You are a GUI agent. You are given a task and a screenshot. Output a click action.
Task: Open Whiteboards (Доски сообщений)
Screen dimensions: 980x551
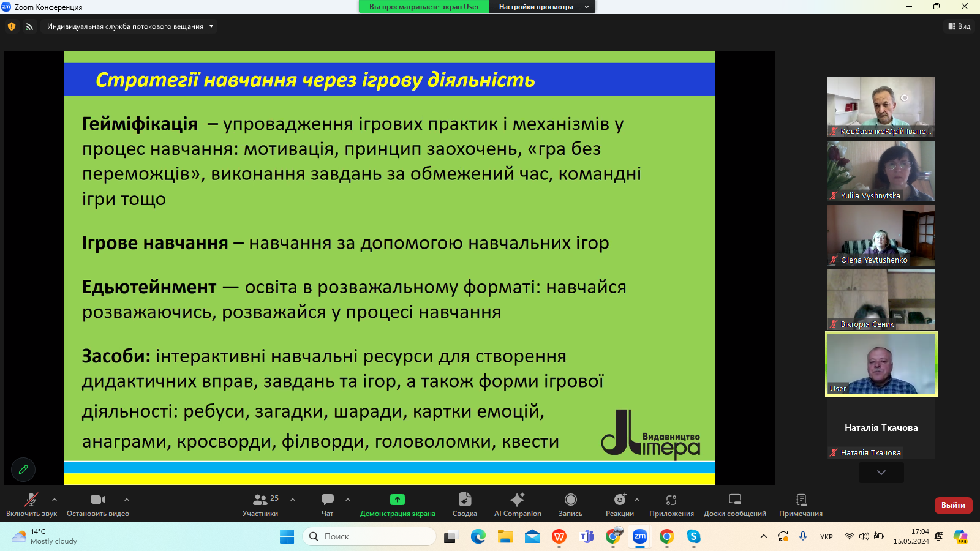(734, 504)
